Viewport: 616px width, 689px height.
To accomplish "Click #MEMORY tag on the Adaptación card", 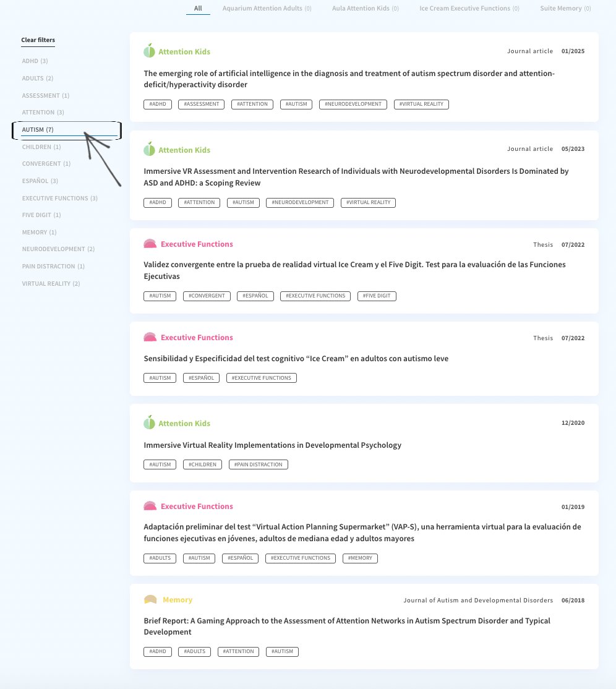I will tap(361, 558).
